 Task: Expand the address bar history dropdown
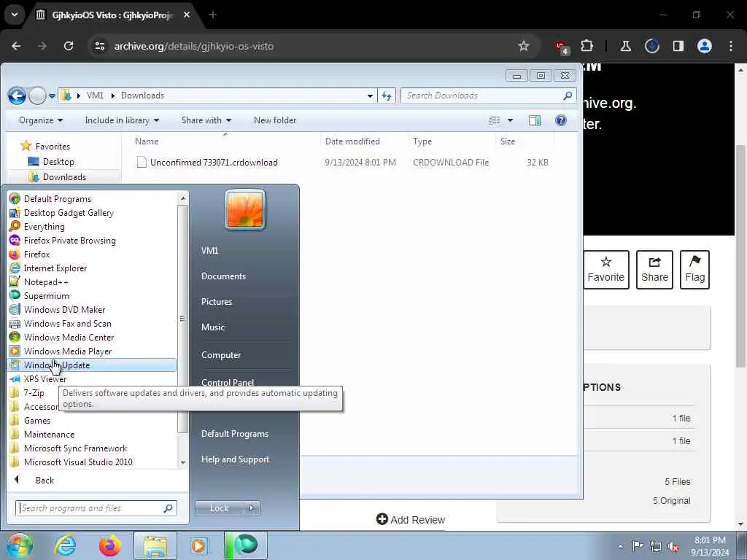click(370, 96)
